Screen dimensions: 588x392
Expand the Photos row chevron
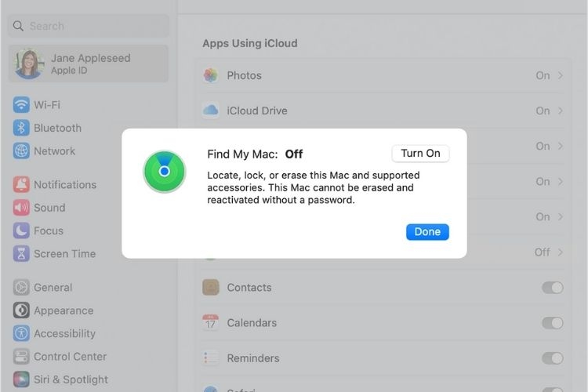pyautogui.click(x=561, y=75)
